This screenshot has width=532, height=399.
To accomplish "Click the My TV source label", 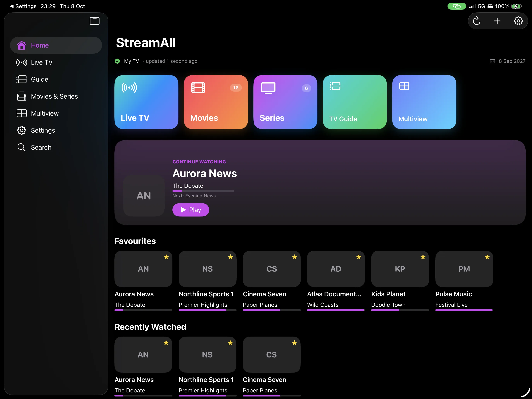I will pos(132,61).
